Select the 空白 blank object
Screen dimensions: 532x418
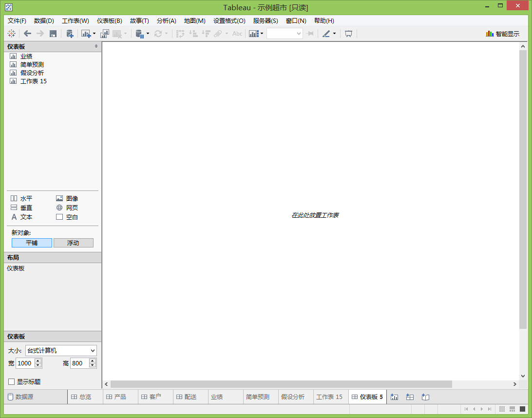pyautogui.click(x=67, y=217)
